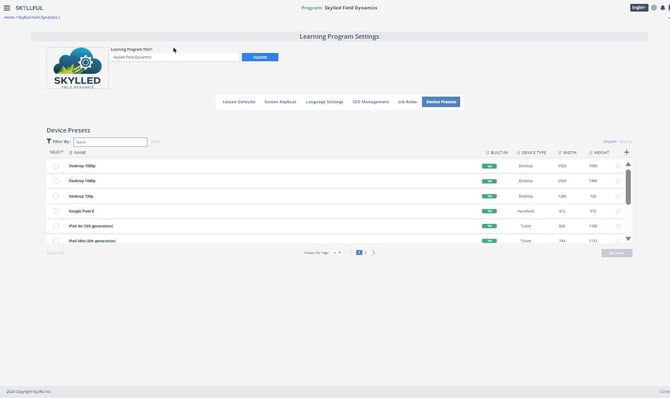This screenshot has width=670, height=398.
Task: Select the Google Pixel preset checkbox
Action: point(56,211)
